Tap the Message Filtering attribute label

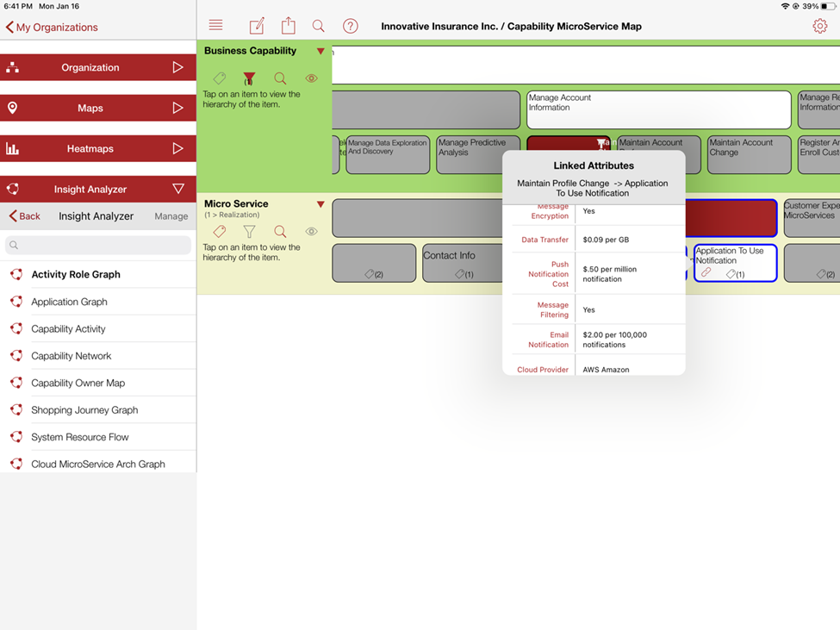(553, 309)
